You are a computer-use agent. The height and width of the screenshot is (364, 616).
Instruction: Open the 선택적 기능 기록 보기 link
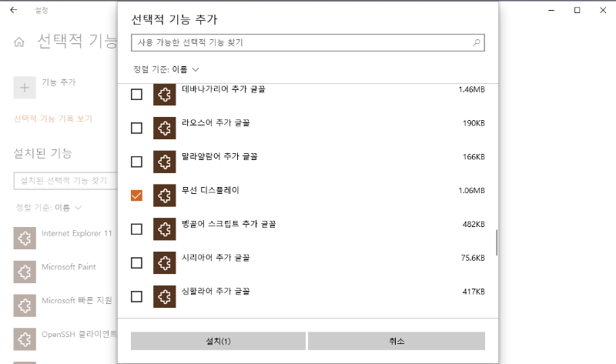coord(53,119)
